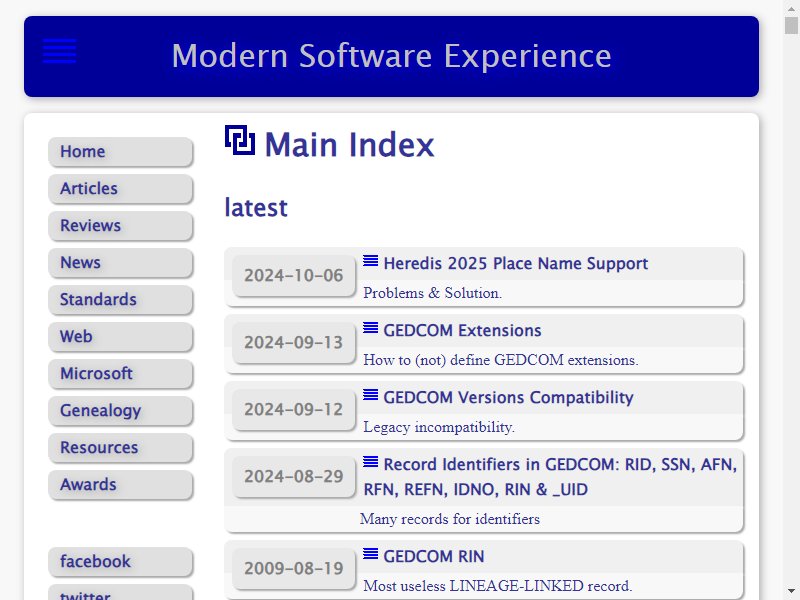
Task: Open the hamburger menu in the header
Action: 60,51
